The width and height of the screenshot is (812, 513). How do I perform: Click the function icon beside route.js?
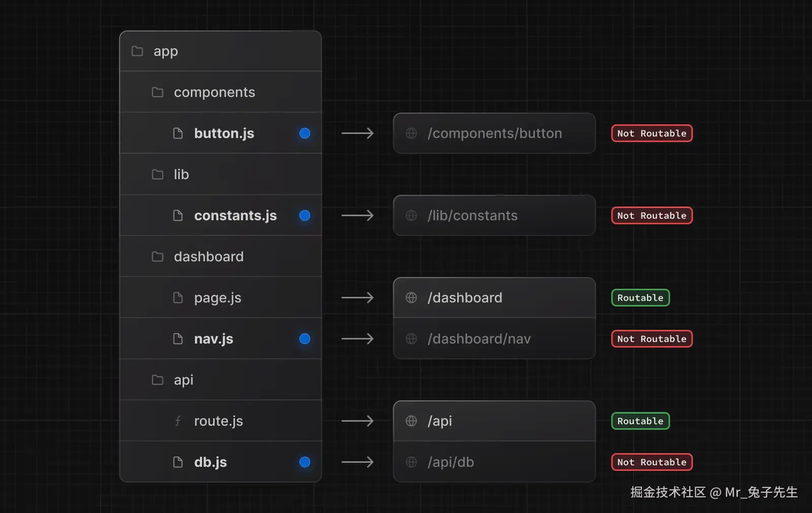coord(178,421)
